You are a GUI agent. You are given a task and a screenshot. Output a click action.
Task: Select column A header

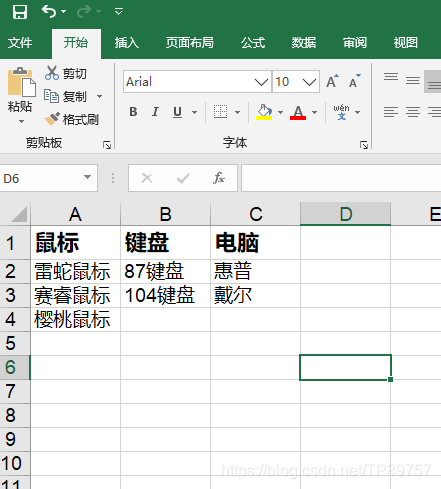click(x=75, y=214)
